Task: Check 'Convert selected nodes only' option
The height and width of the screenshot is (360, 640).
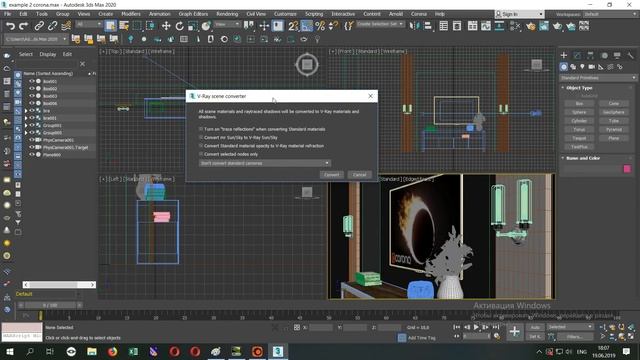Action: (201, 154)
